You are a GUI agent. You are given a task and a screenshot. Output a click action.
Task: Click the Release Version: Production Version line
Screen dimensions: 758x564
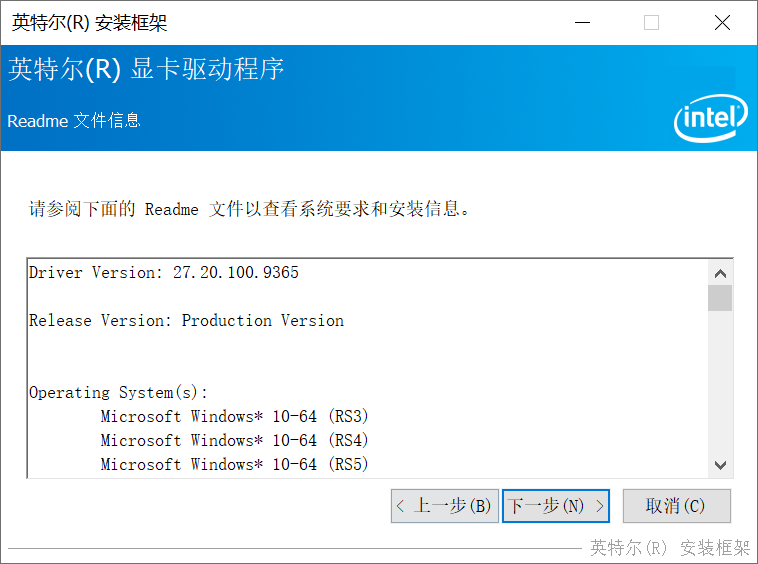click(x=186, y=320)
